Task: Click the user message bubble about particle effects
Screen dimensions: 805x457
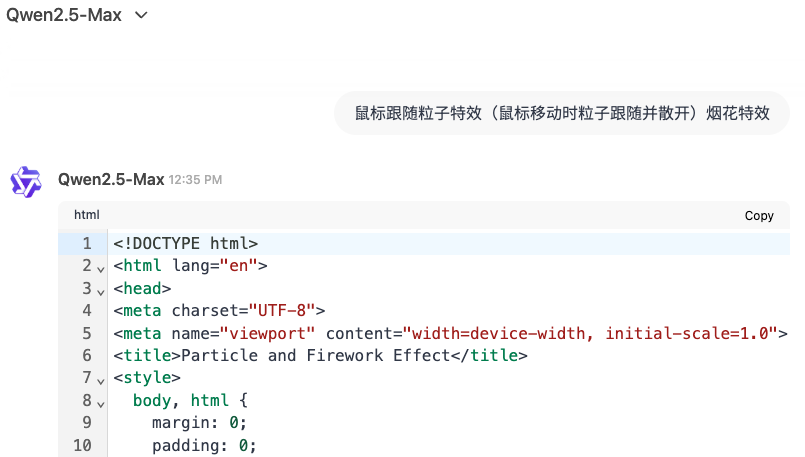Action: tap(562, 113)
